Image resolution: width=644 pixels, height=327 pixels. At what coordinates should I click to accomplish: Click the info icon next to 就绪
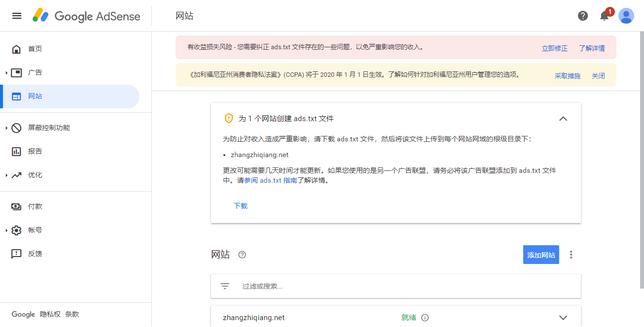(425, 318)
